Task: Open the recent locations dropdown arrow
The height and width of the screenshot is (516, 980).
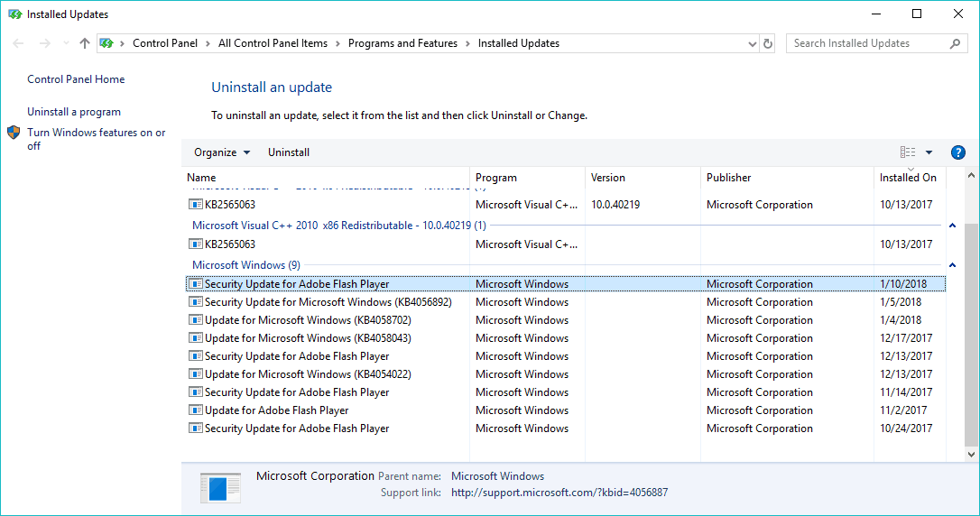Action: 66,43
